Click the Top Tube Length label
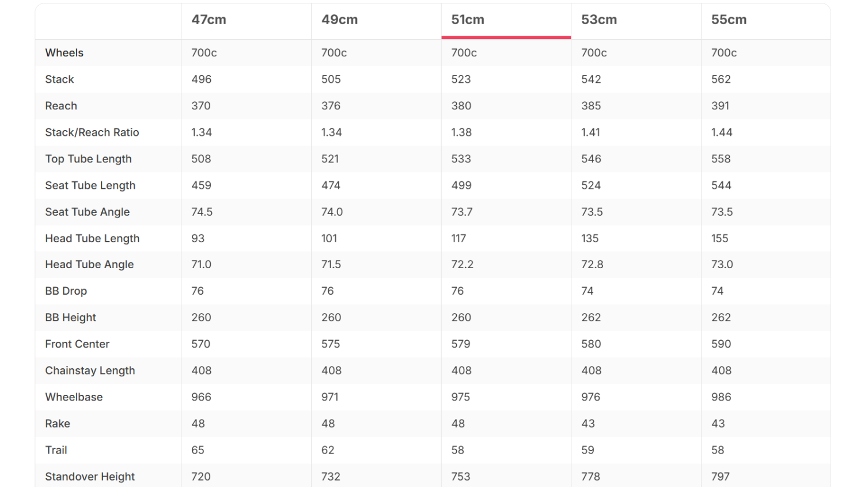 [89, 159]
